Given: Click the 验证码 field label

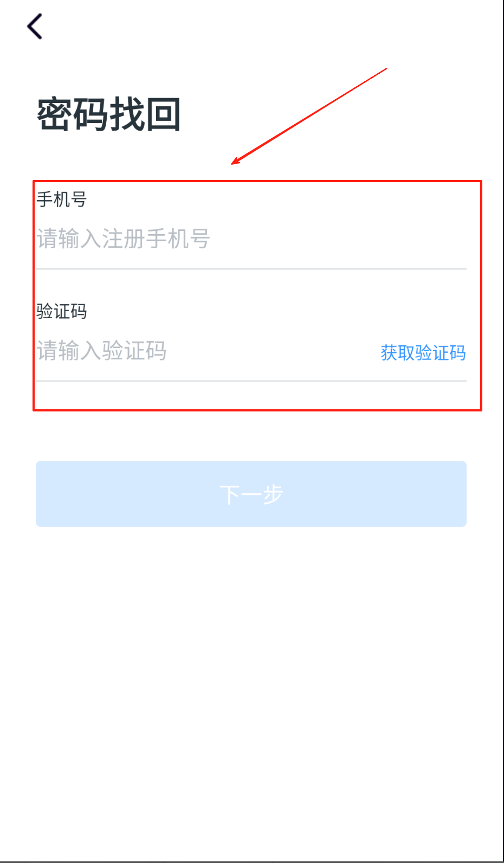Looking at the screenshot, I should pyautogui.click(x=62, y=312).
